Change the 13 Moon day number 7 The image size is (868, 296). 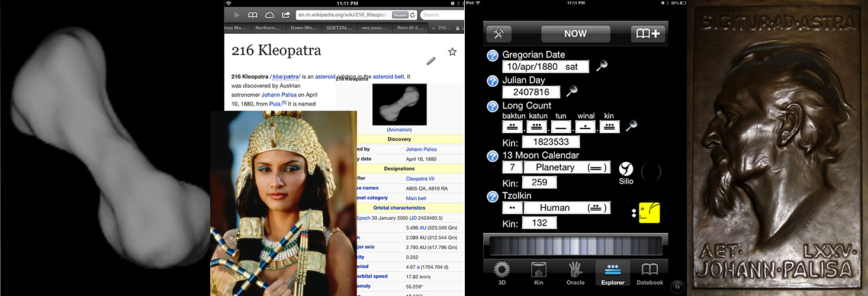(512, 168)
